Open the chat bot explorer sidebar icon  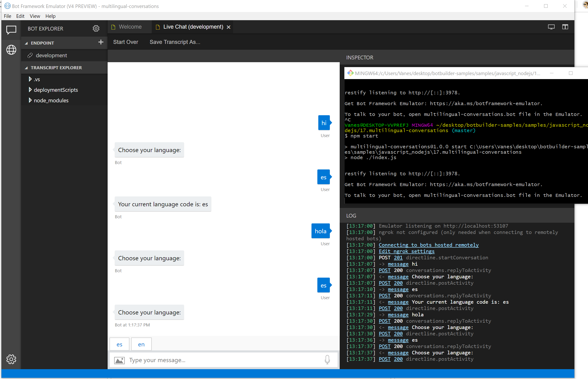coord(11,30)
